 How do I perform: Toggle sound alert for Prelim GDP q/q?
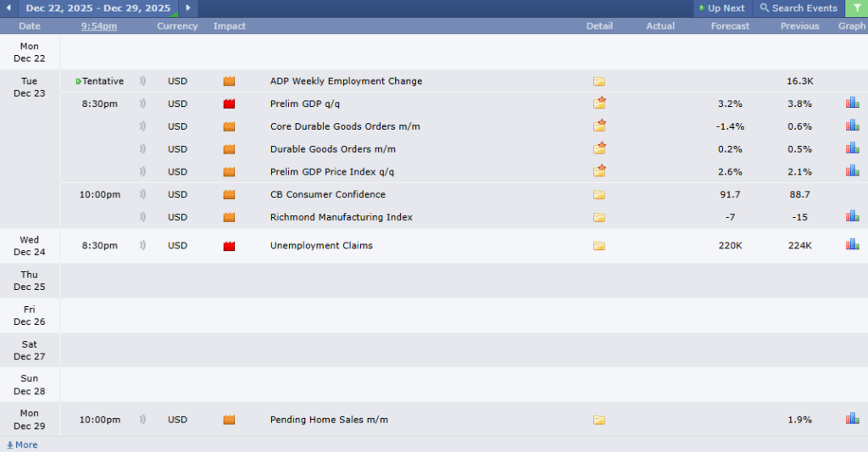143,103
